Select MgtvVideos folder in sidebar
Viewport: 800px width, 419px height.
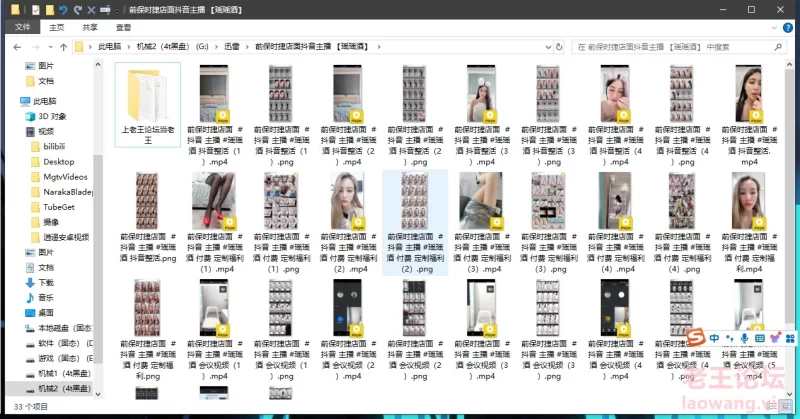[x=65, y=177]
